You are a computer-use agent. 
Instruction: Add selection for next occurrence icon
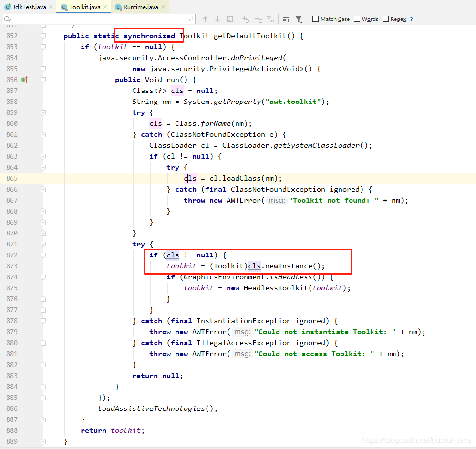coord(246,20)
